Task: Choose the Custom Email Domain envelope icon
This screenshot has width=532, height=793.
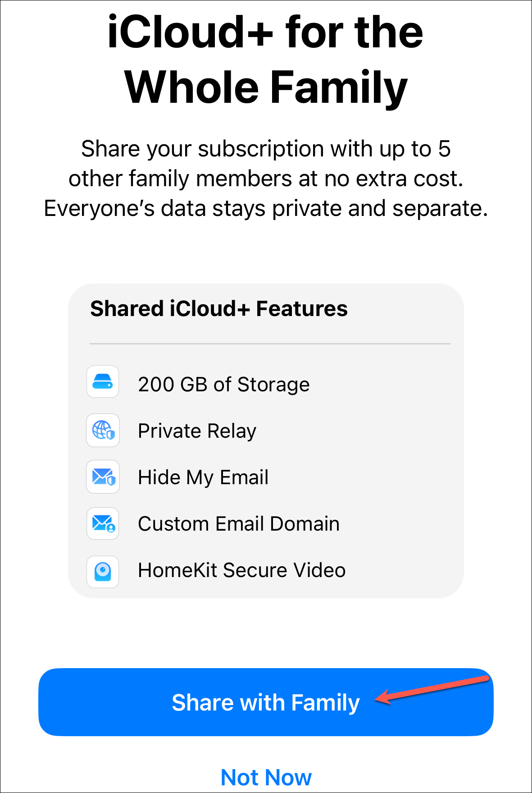Action: (x=103, y=523)
